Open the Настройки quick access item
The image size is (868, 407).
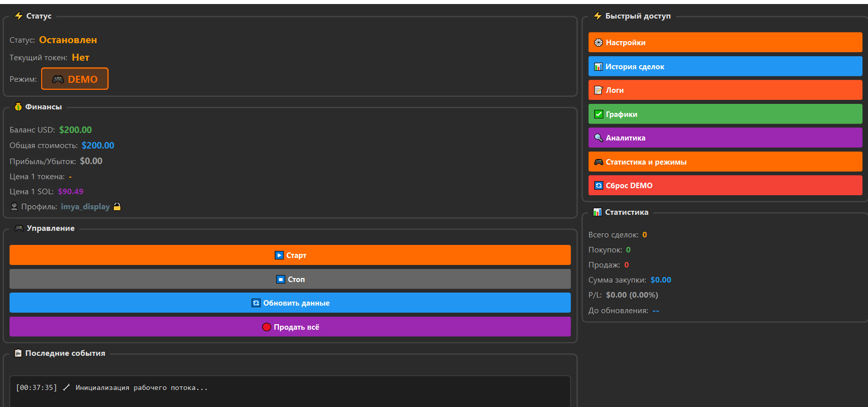[725, 43]
